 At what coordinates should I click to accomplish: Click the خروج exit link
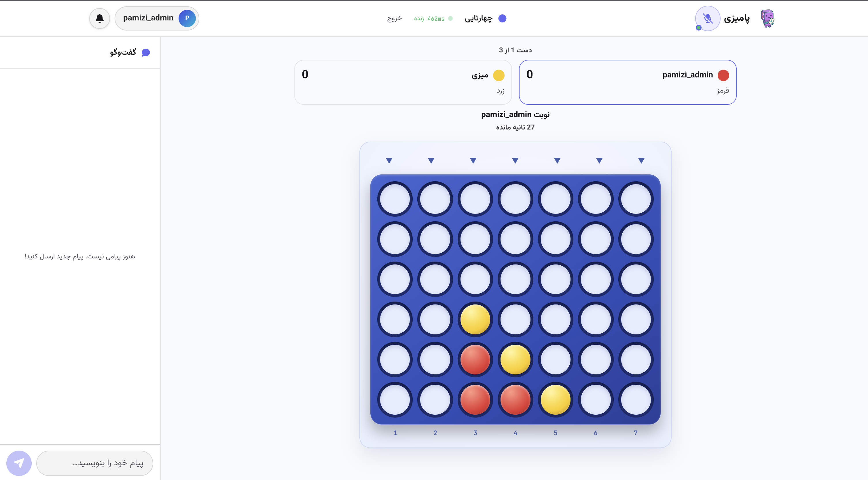click(394, 18)
